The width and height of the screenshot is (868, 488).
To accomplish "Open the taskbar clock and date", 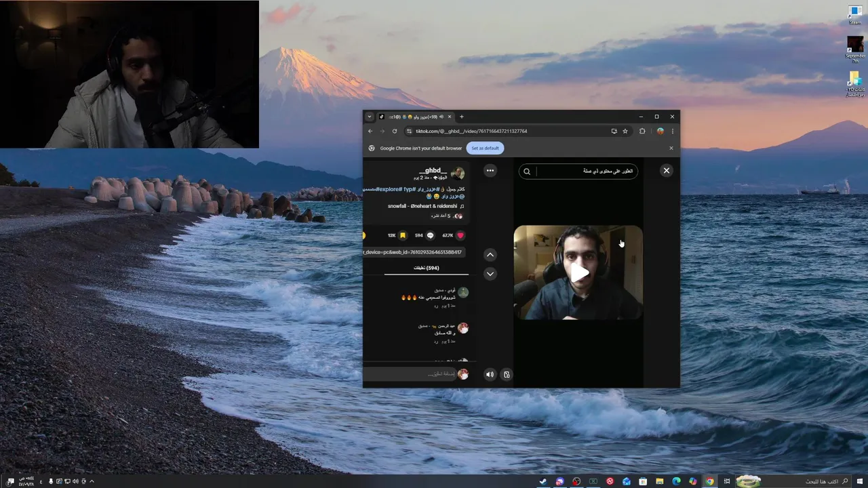I will click(x=26, y=481).
